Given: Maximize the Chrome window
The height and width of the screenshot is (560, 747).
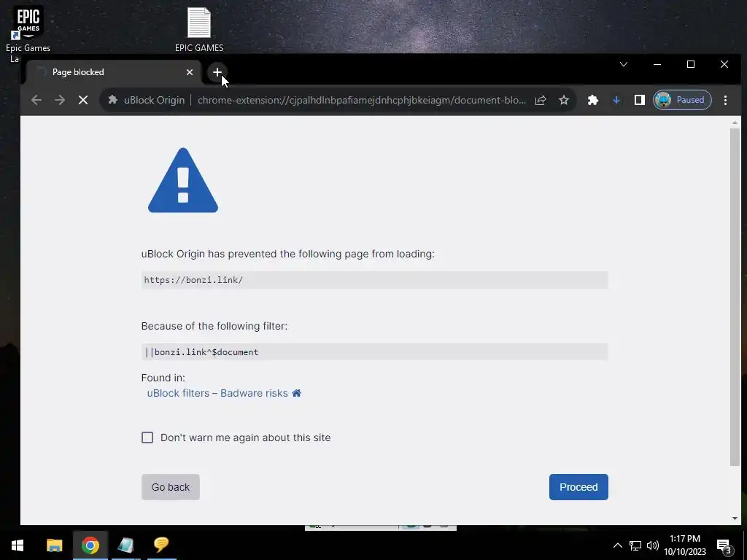Looking at the screenshot, I should 691,64.
